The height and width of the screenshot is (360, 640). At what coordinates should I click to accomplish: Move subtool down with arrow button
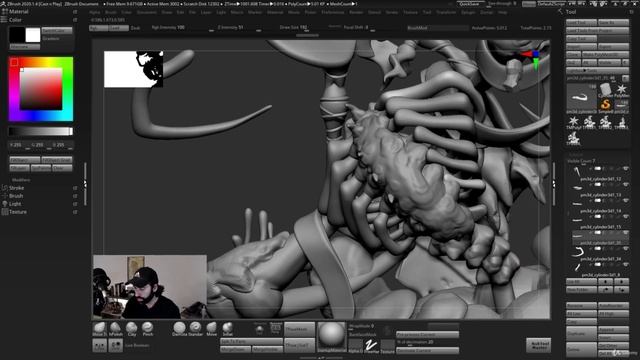(621, 282)
